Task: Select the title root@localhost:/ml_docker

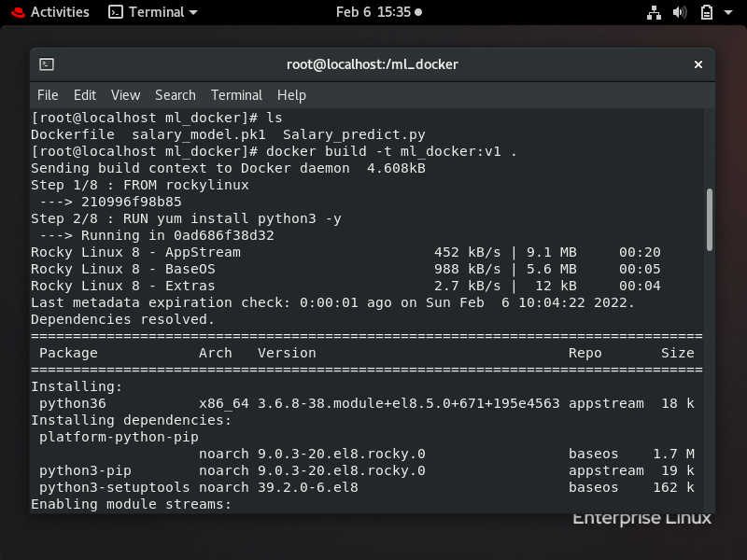Action: point(372,64)
